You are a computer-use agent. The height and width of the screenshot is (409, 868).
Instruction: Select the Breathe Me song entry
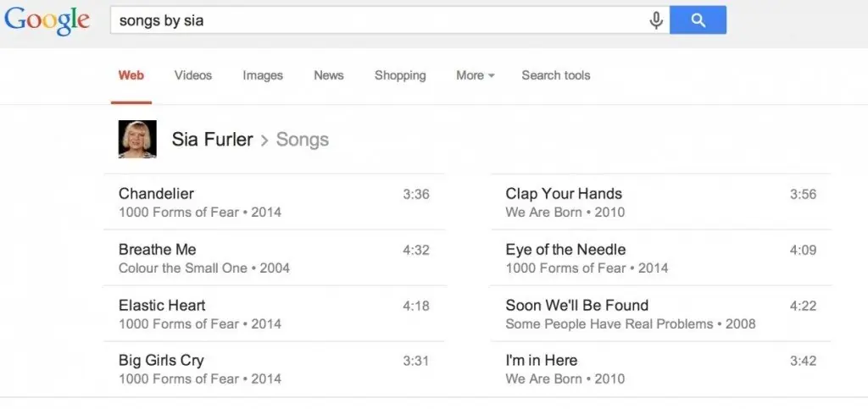(x=158, y=250)
